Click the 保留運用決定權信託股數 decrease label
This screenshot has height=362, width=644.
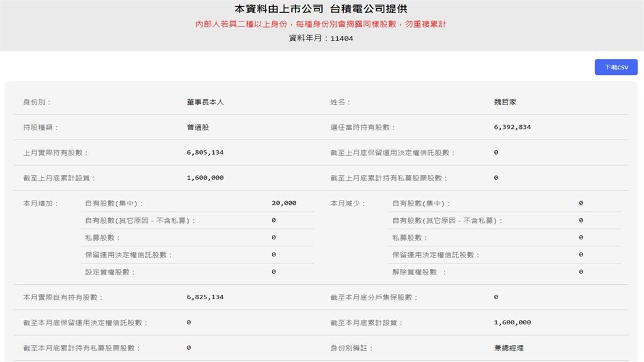(433, 256)
